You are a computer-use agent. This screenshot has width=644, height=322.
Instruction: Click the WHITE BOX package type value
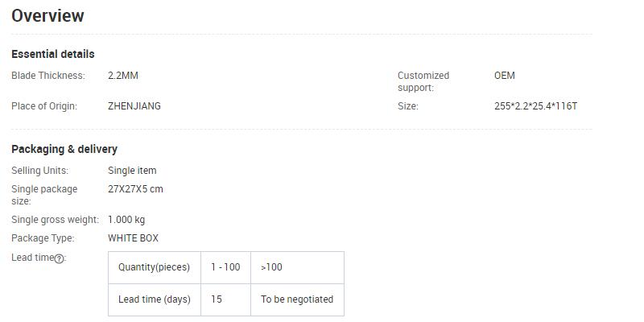133,238
